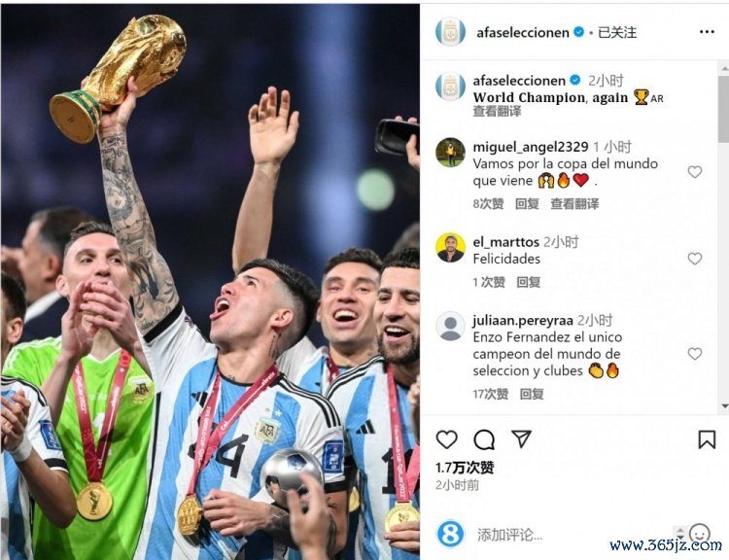Image resolution: width=729 pixels, height=560 pixels.
Task: Open comments via speech bubble icon
Action: tap(483, 439)
